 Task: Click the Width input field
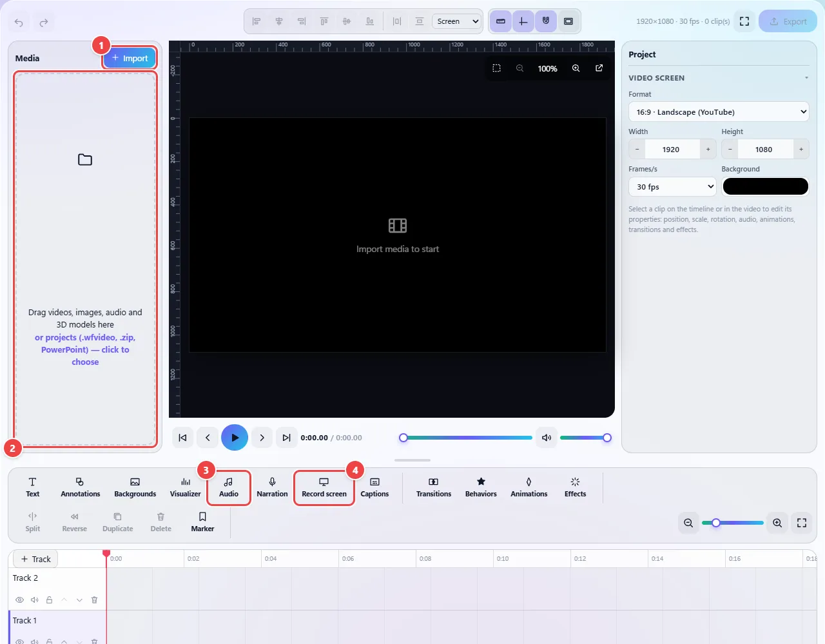(671, 150)
